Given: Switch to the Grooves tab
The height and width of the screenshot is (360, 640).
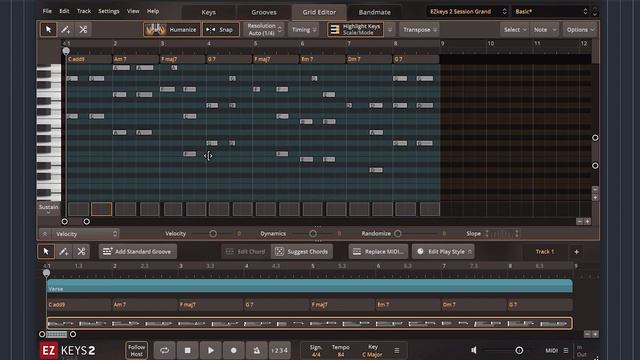Looking at the screenshot, I should pos(264,12).
